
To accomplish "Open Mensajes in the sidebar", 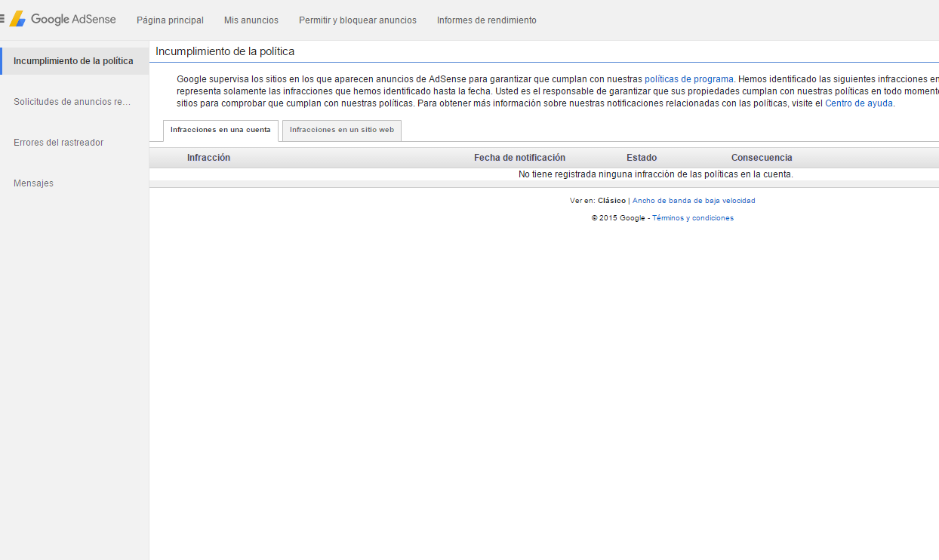I will tap(33, 183).
